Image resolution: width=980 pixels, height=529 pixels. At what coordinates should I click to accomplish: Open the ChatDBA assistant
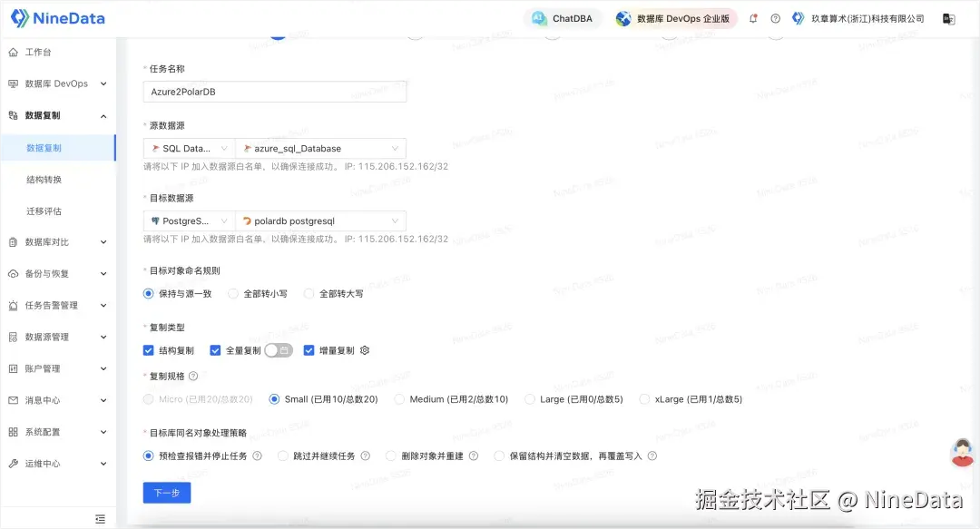point(563,17)
